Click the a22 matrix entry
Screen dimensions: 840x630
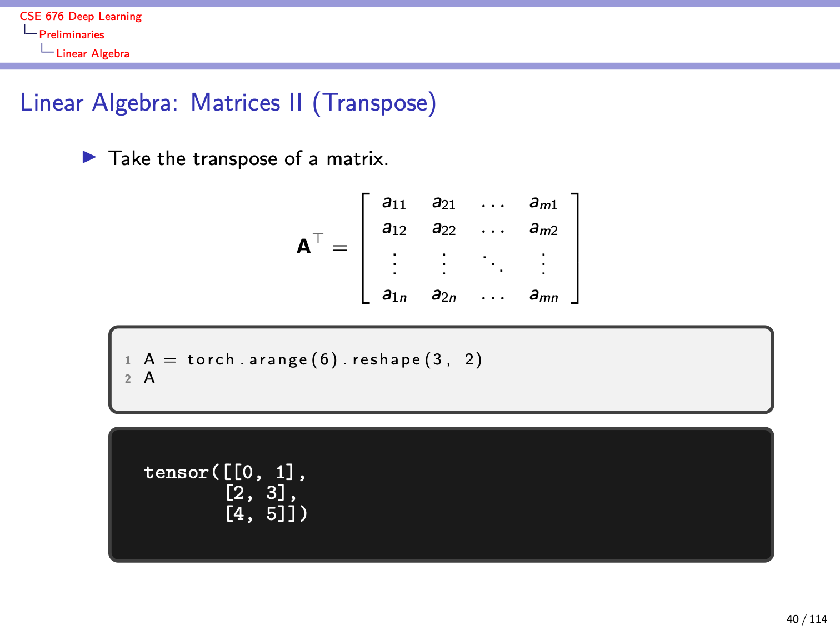(x=444, y=228)
